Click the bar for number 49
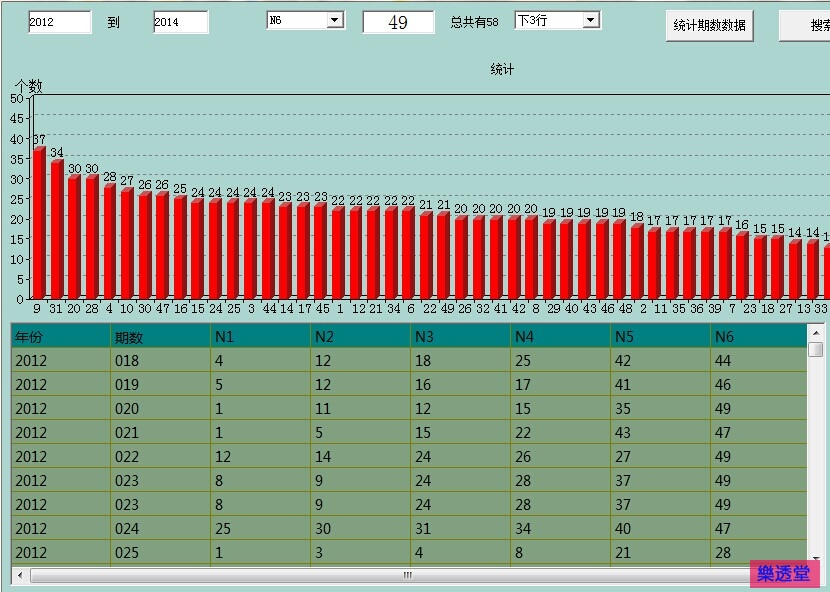The height and width of the screenshot is (592, 830). [444, 255]
